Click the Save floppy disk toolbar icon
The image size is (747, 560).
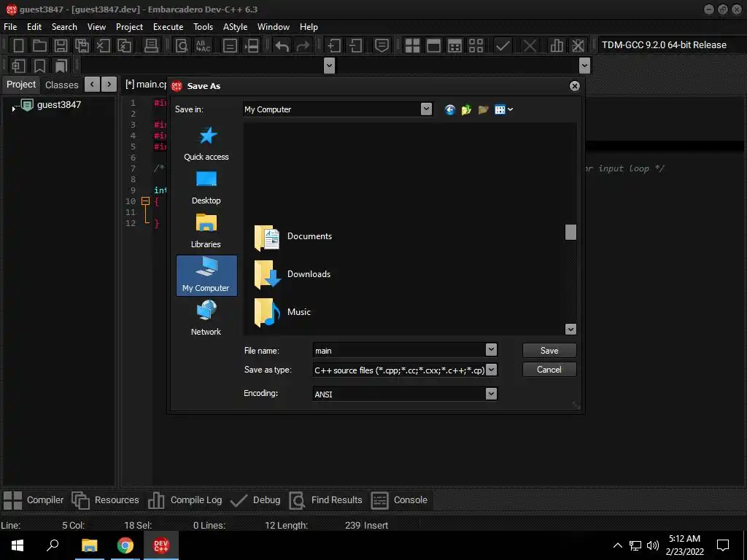click(61, 46)
